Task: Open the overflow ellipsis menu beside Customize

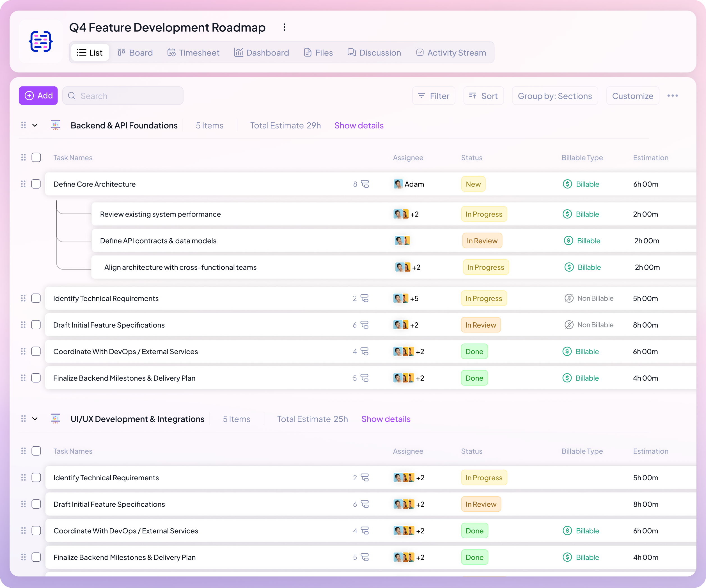Action: point(673,95)
